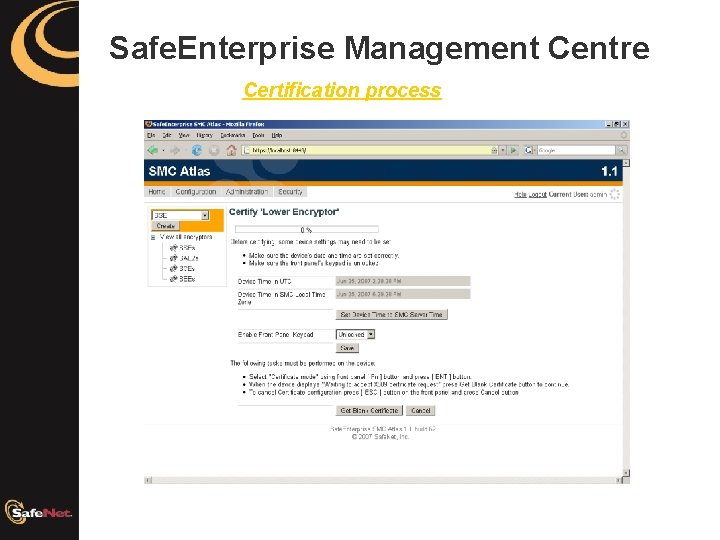Click the vertical scrollbar up arrow
Viewport: 720px width, 540px height.
coord(626,163)
